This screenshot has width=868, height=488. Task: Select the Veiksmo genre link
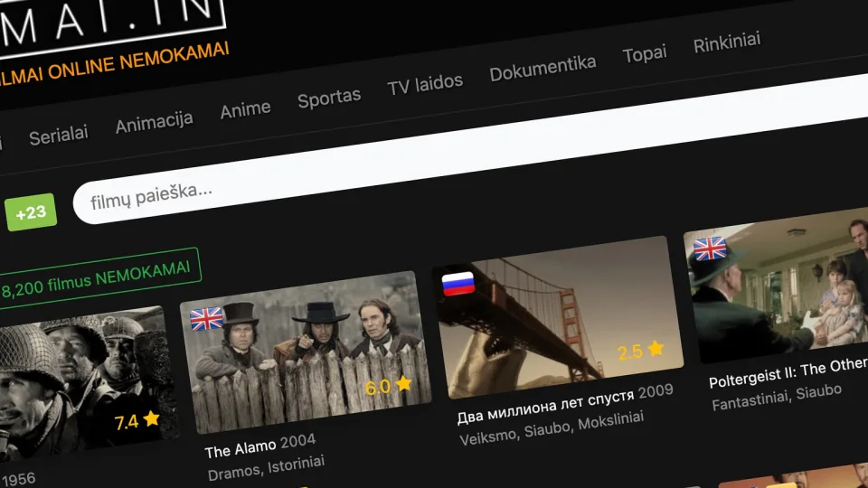[489, 436]
